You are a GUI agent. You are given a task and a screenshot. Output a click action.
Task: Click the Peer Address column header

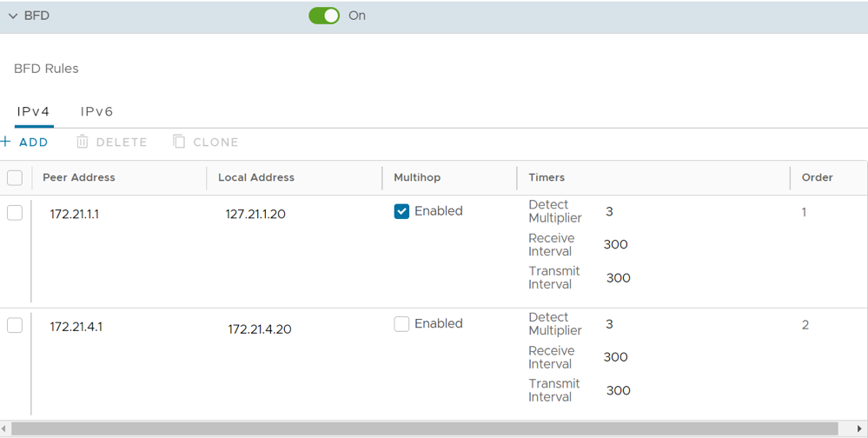79,177
